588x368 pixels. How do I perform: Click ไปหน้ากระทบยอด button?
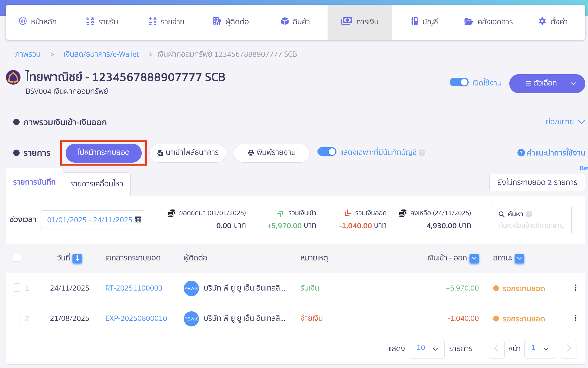(103, 153)
